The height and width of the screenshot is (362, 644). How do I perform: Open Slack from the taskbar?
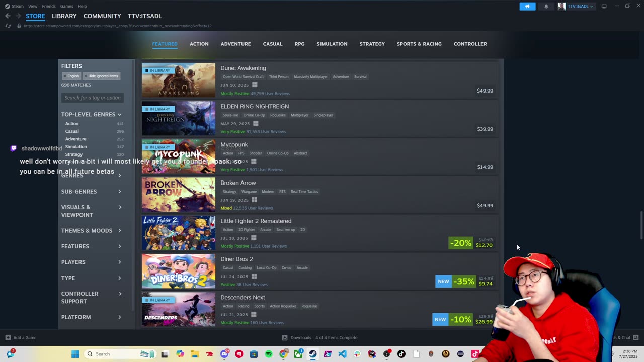coord(357,354)
